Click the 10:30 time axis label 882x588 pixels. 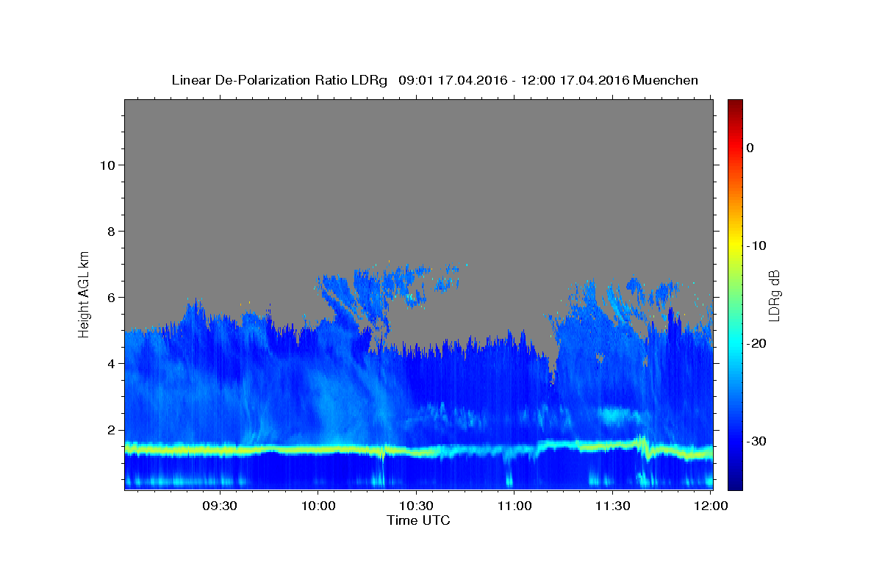[x=416, y=506]
